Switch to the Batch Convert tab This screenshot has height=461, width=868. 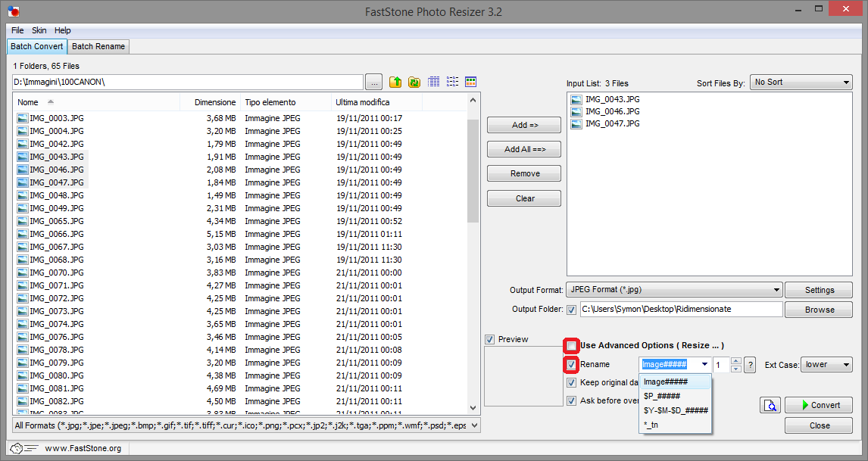(37, 46)
